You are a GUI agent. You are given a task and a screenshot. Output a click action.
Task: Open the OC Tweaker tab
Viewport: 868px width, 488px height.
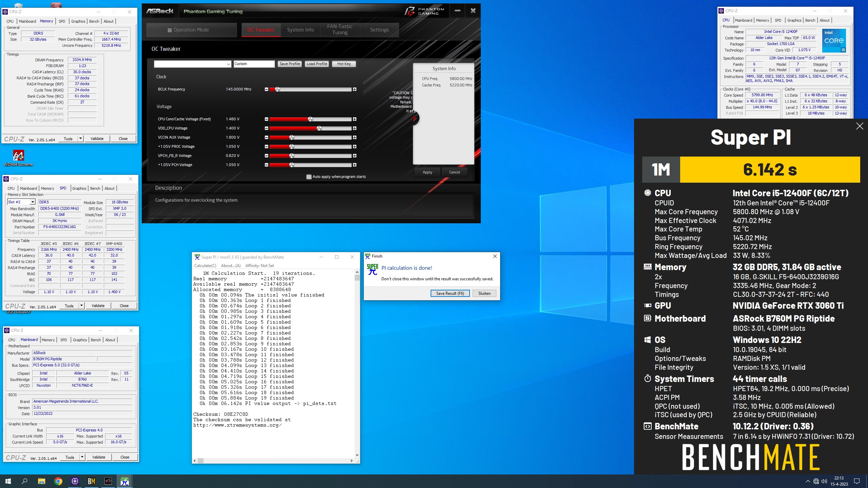click(261, 30)
